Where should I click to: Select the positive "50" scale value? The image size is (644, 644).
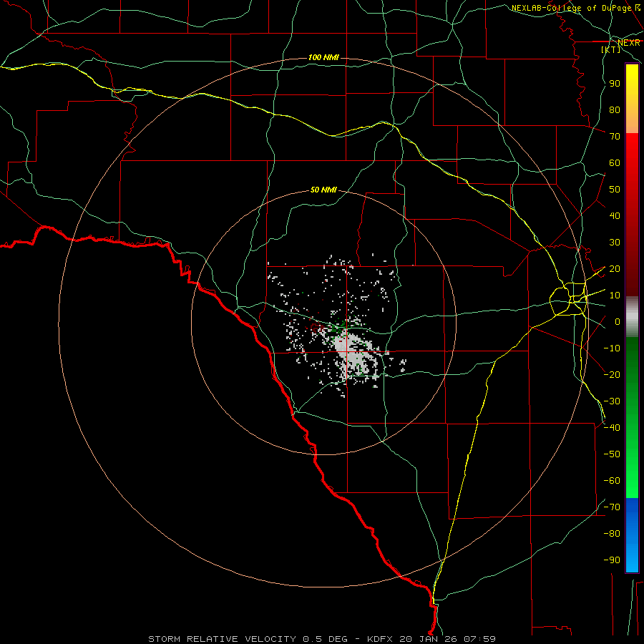point(615,190)
